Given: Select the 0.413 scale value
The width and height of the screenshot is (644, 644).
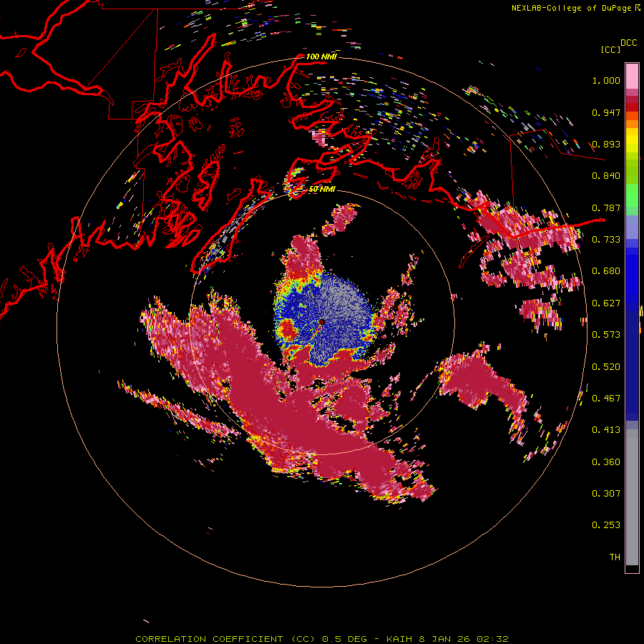Looking at the screenshot, I should point(606,430).
